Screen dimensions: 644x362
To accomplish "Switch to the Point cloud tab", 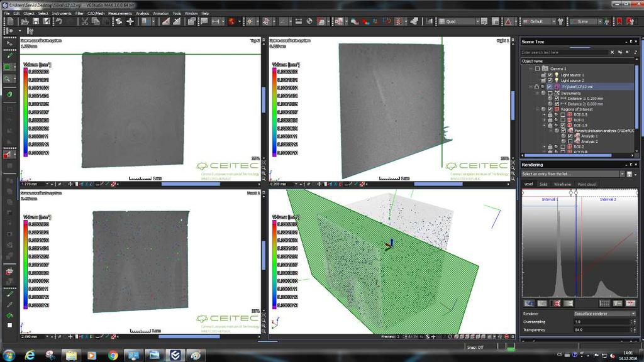I will tap(586, 184).
